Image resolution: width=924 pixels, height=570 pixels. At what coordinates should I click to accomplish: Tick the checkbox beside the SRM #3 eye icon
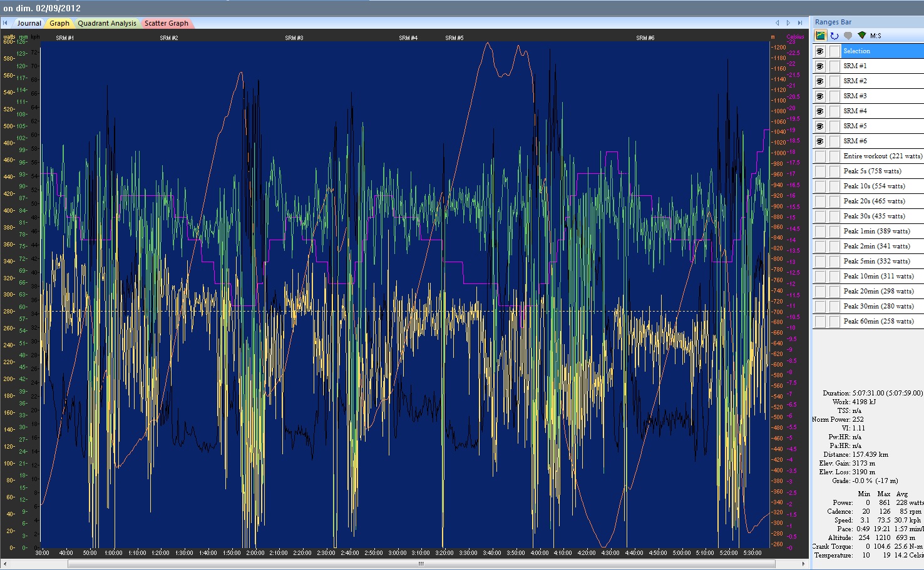[x=834, y=96]
